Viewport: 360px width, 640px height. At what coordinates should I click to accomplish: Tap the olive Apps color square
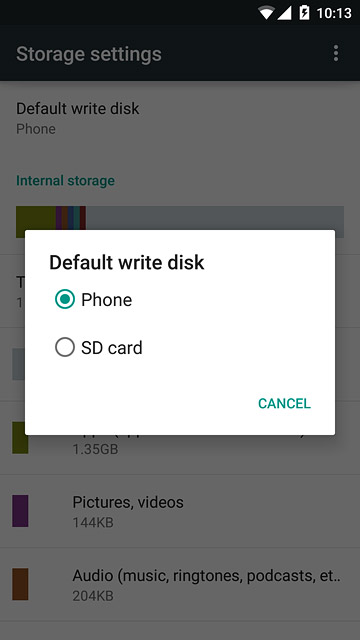coord(18,438)
